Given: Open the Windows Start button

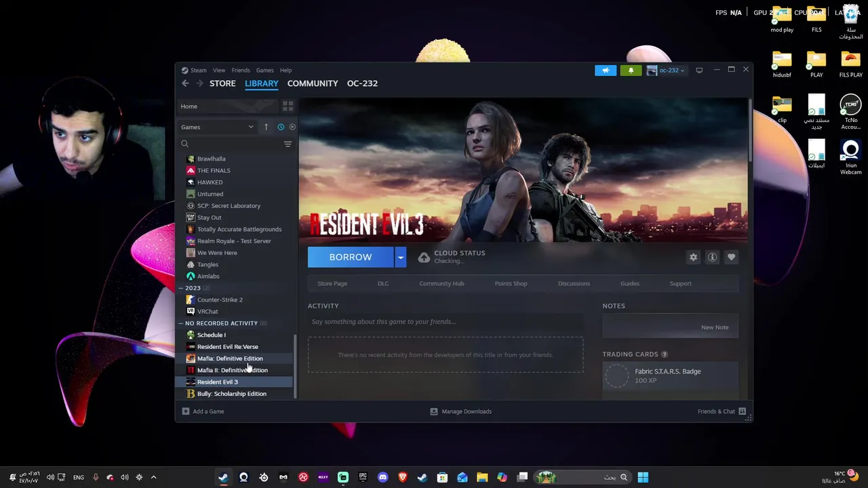Looking at the screenshot, I should coord(643,477).
